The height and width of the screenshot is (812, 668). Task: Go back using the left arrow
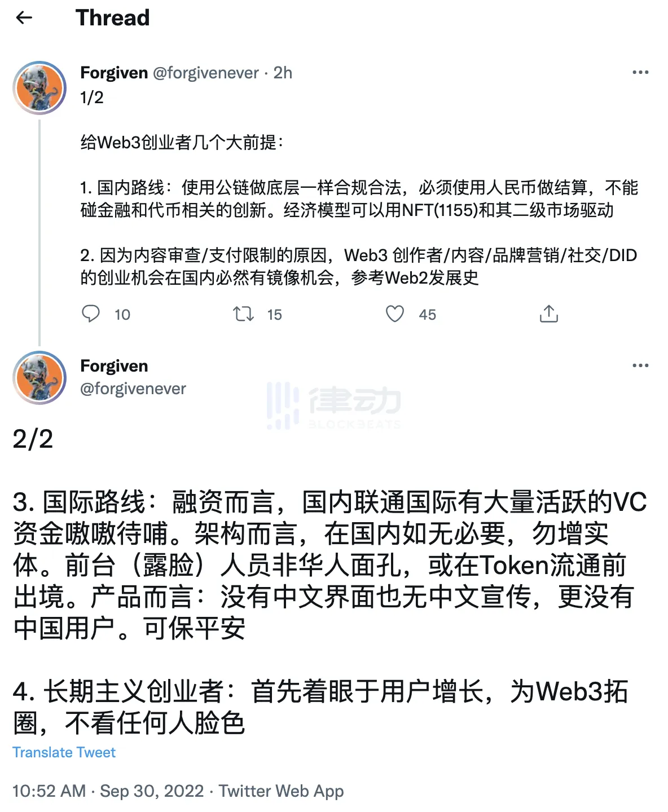tap(24, 18)
